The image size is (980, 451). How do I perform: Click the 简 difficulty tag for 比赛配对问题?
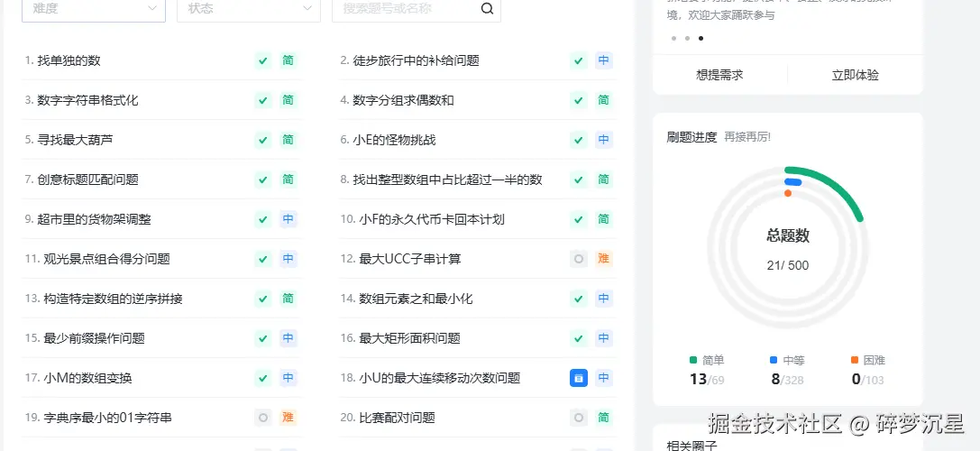point(604,418)
